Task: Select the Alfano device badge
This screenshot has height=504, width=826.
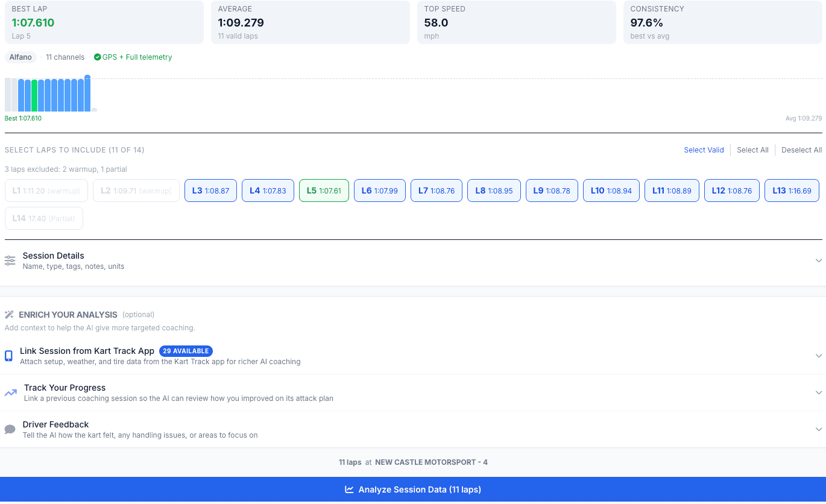Action: pyautogui.click(x=20, y=57)
